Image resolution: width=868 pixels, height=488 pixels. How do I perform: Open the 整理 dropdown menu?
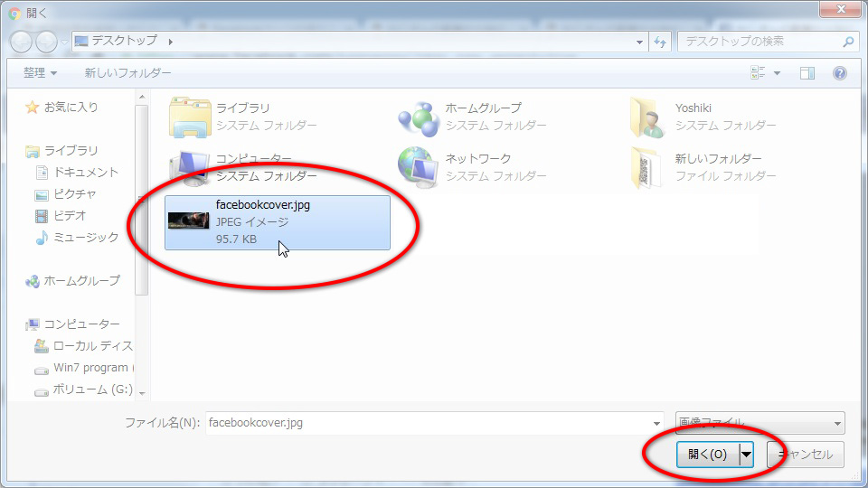pos(40,73)
